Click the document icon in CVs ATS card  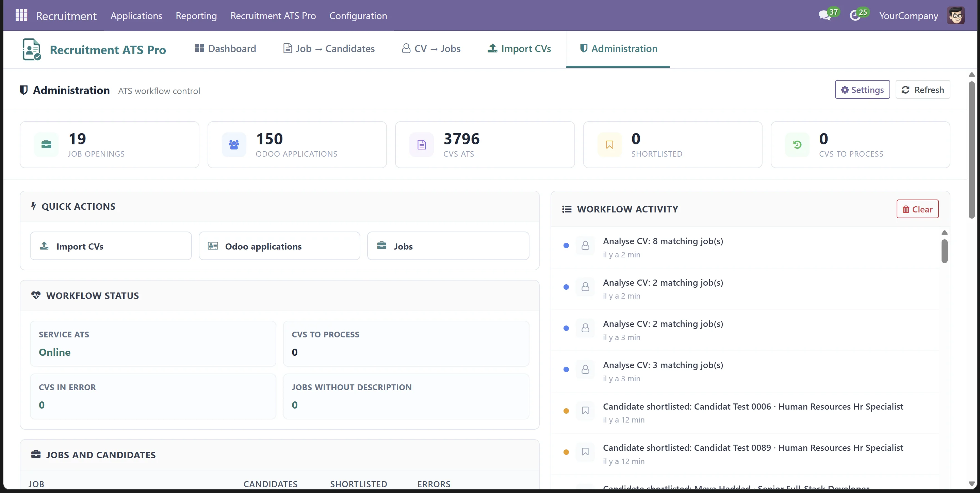click(422, 145)
